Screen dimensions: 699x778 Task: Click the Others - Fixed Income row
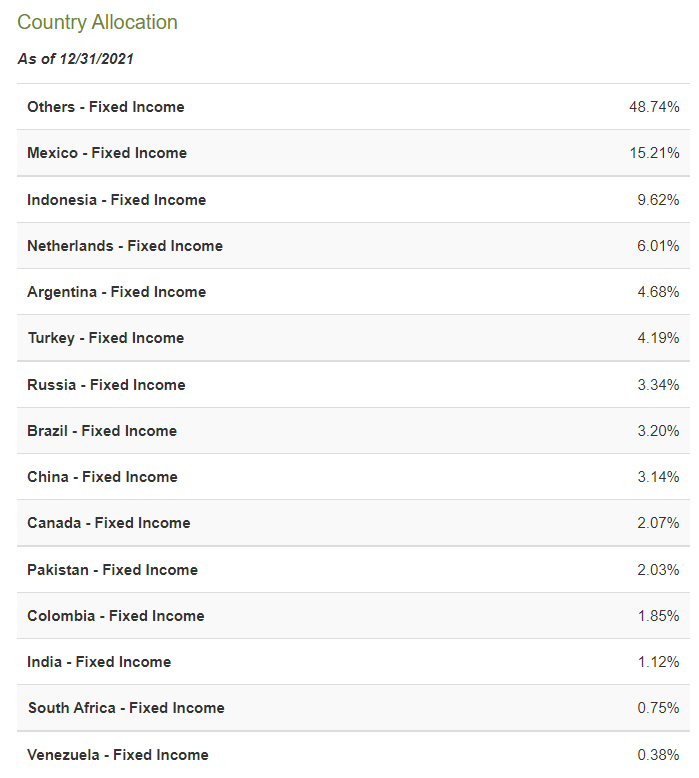tap(106, 107)
